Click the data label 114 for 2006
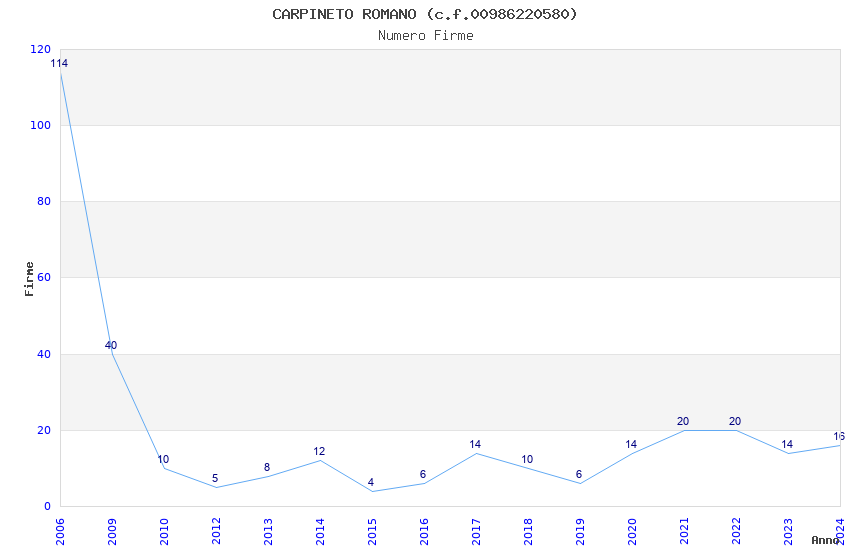This screenshot has height=550, width=850. [59, 63]
